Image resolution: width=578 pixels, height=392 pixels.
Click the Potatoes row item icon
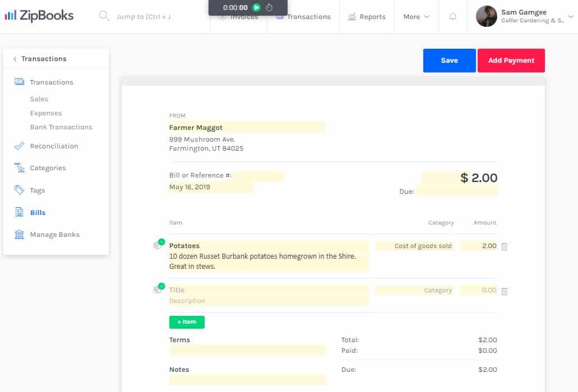tap(159, 244)
